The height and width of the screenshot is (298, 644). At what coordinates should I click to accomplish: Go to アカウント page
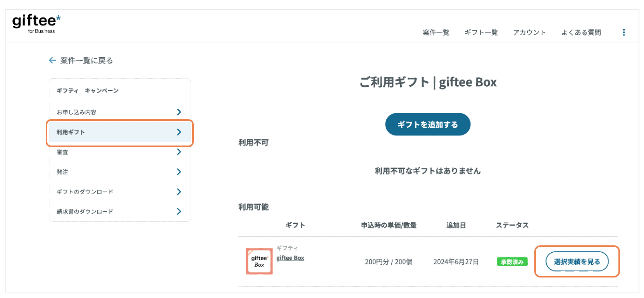point(529,33)
